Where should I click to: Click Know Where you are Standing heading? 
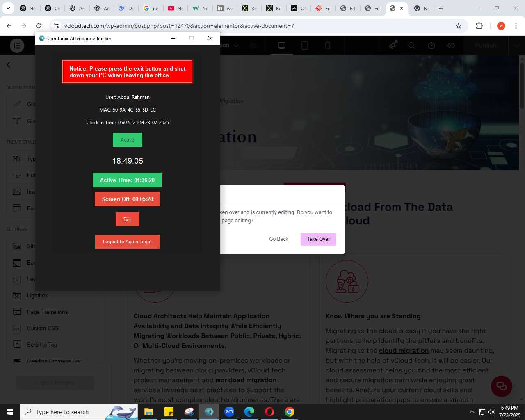point(373,316)
